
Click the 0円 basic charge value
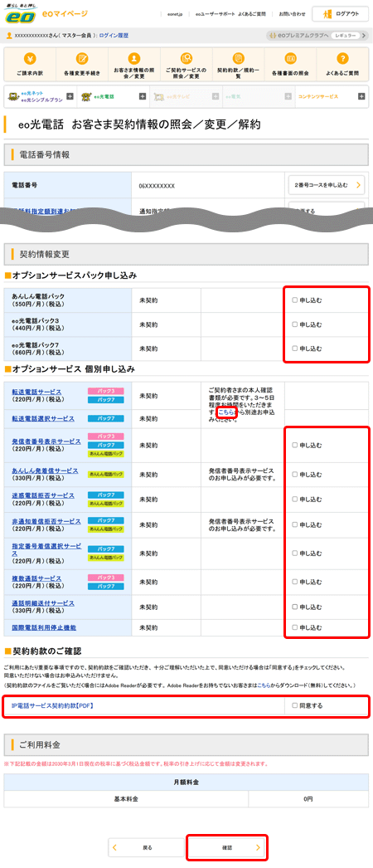click(308, 799)
